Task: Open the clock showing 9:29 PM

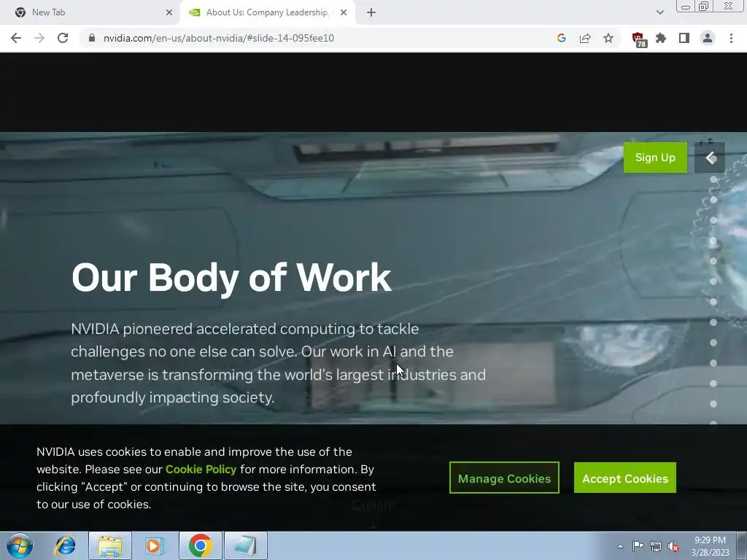Action: click(x=710, y=545)
